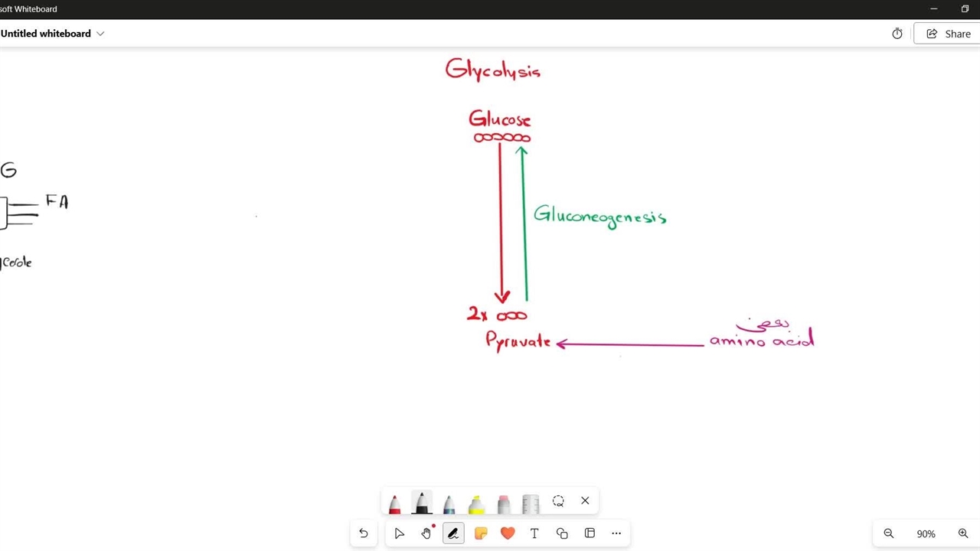This screenshot has width=980, height=551.
Task: Select the red pen
Action: point(394,503)
